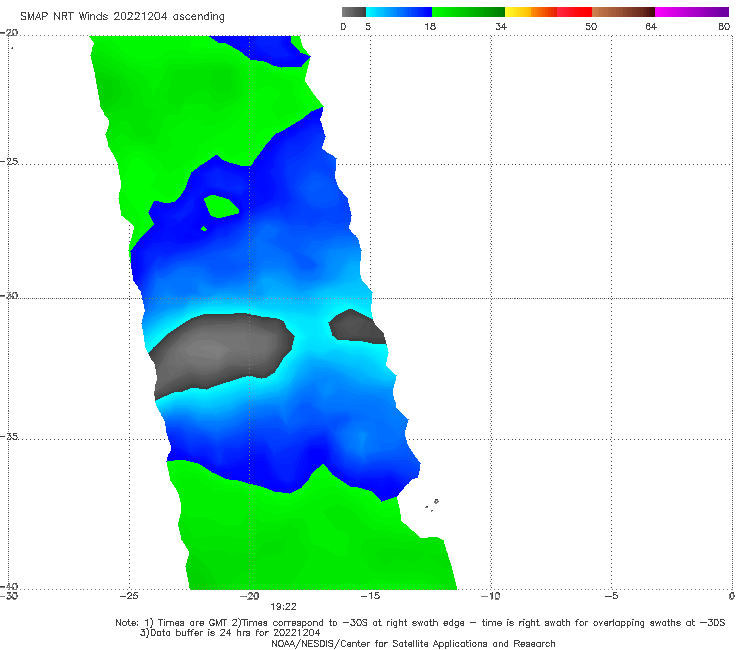Click the latitude axis label '-35'
The height and width of the screenshot is (650, 740).
(x=9, y=436)
